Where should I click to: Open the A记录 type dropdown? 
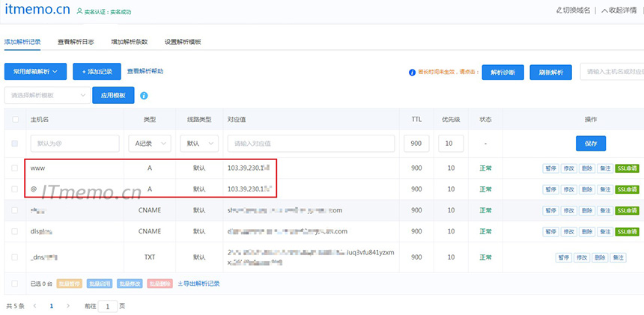click(150, 144)
